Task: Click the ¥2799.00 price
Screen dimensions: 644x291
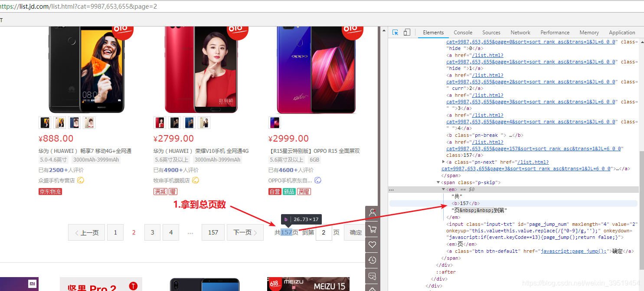Action: tap(173, 139)
